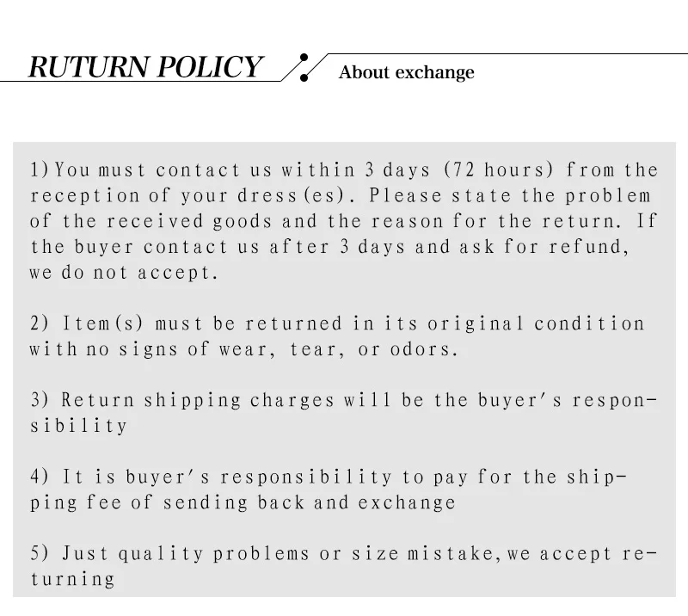The height and width of the screenshot is (616, 688).
Task: Click the About exchange subtitle
Action: click(x=406, y=72)
